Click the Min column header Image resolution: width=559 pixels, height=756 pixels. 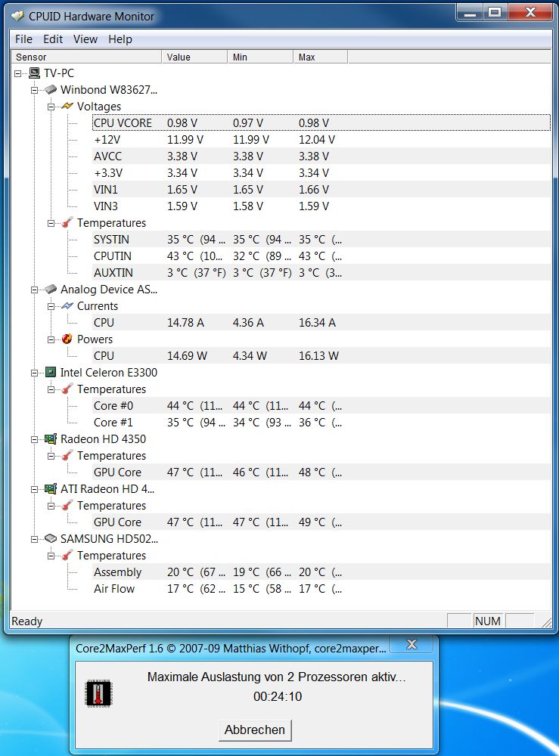(260, 57)
